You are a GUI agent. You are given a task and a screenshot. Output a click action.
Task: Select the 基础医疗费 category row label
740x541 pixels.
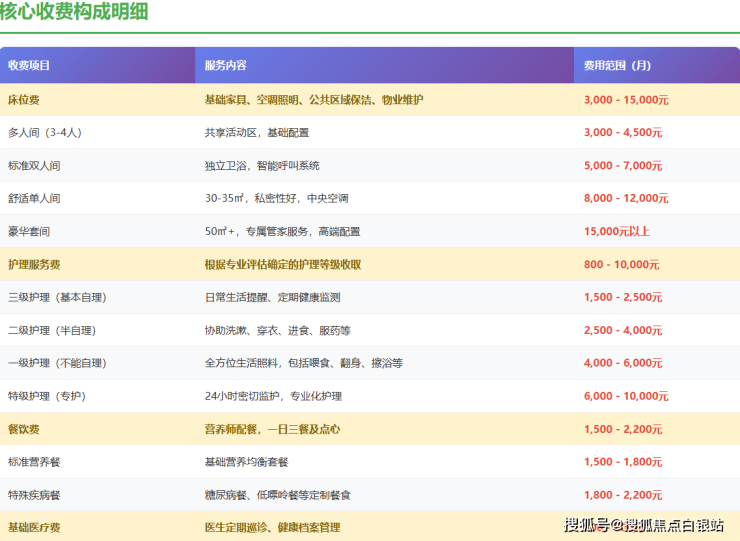(34, 527)
